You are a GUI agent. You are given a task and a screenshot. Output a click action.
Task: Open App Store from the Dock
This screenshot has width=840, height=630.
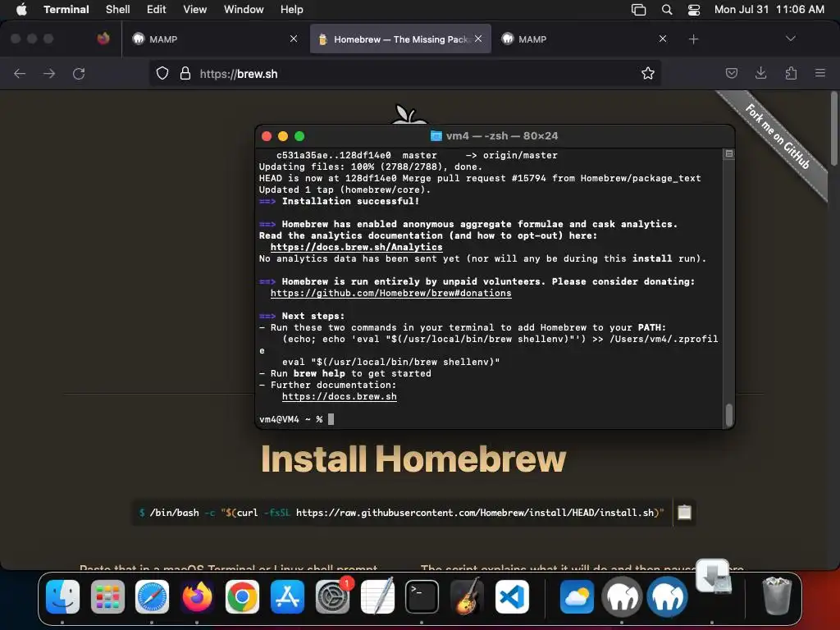(287, 596)
